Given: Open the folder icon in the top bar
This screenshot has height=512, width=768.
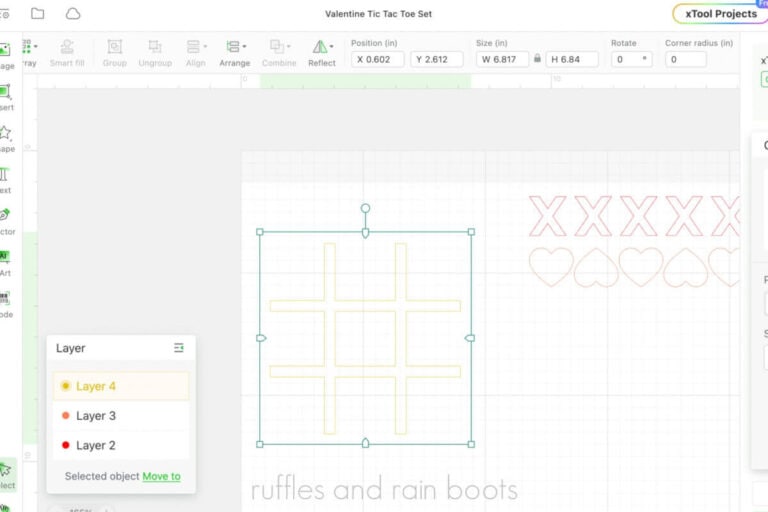Looking at the screenshot, I should [x=38, y=14].
